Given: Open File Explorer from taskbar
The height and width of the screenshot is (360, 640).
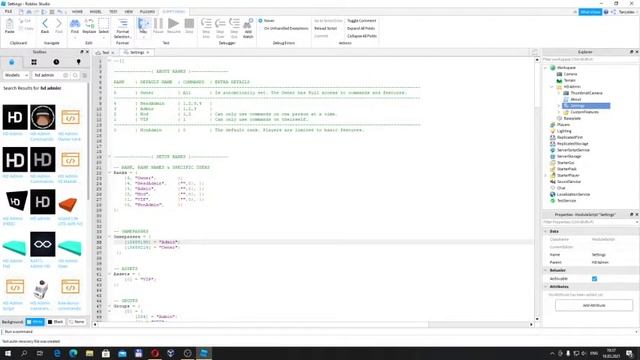Looking at the screenshot, I should point(89,353).
